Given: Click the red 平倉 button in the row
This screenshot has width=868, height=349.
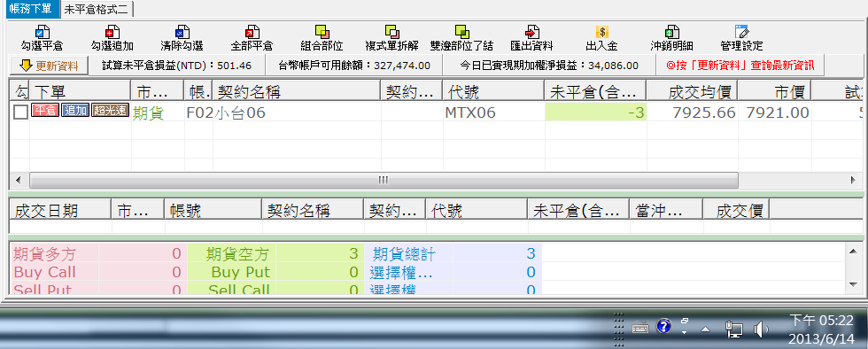Looking at the screenshot, I should [x=45, y=111].
